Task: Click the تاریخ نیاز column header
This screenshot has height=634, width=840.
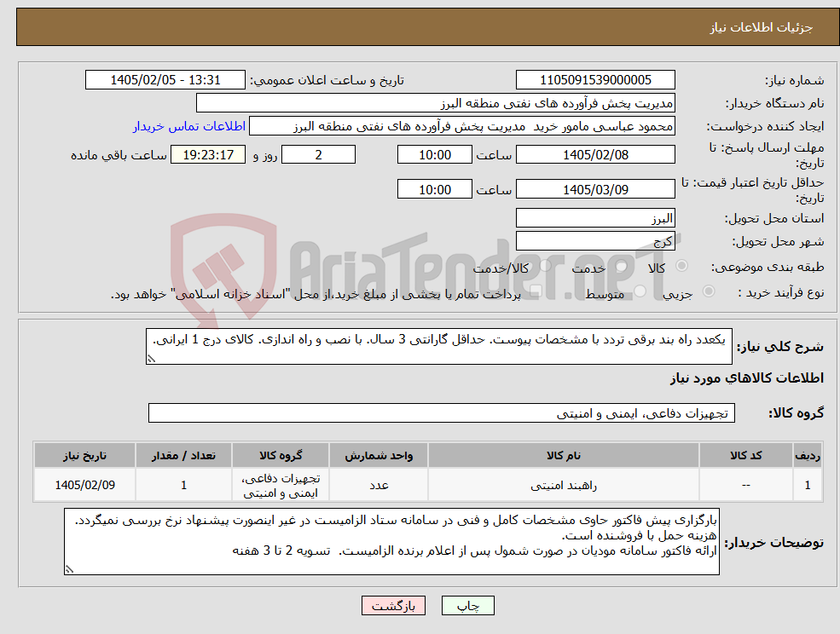Action: tap(84, 456)
